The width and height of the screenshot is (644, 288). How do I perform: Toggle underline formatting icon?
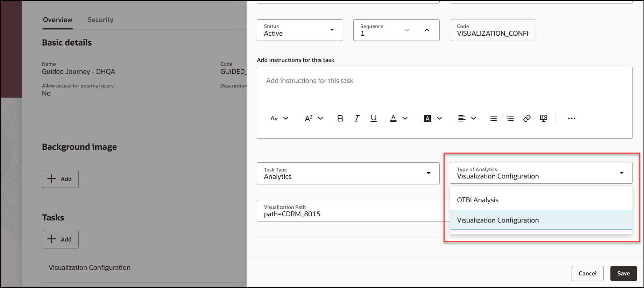tap(374, 118)
